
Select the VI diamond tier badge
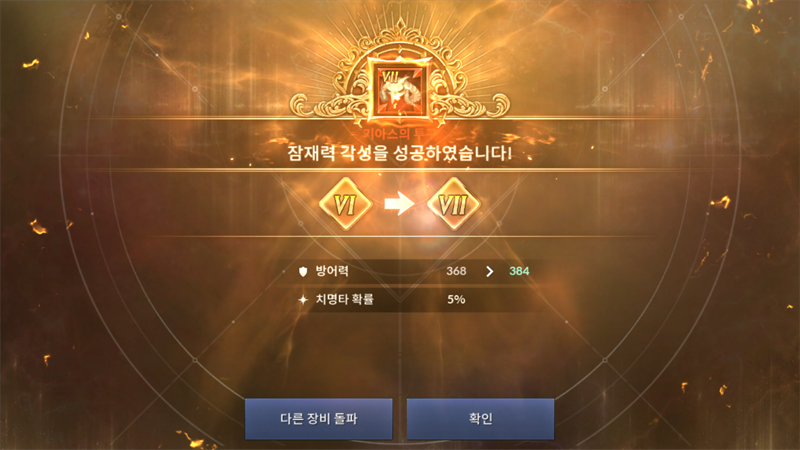345,204
